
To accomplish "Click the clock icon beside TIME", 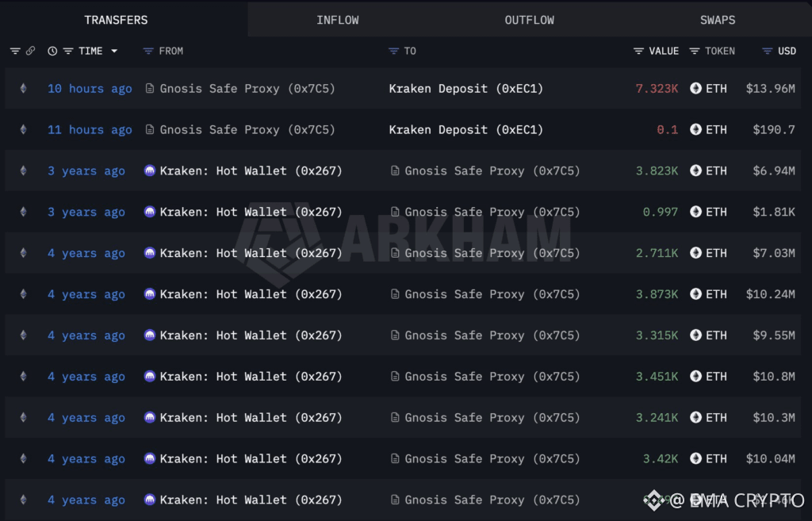I will point(52,51).
